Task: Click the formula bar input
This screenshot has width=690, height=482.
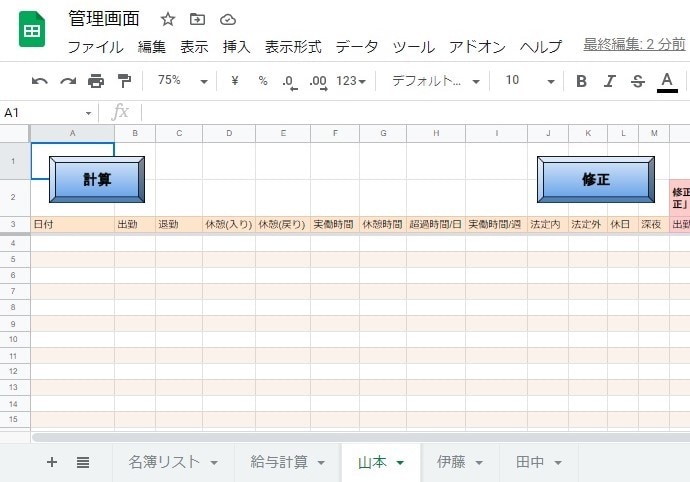Action: [x=416, y=113]
